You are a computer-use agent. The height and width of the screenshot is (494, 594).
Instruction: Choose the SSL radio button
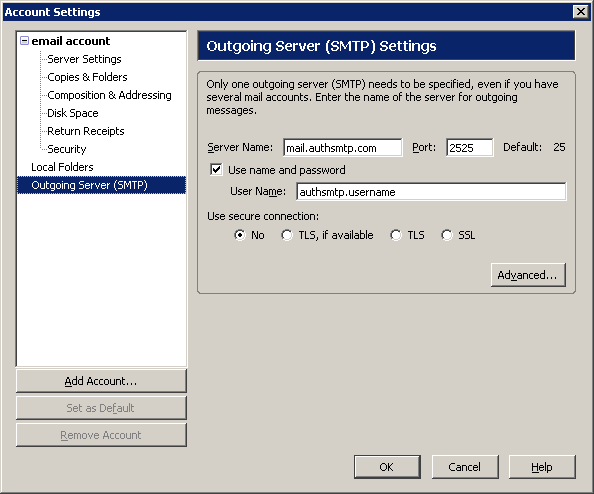tap(447, 235)
